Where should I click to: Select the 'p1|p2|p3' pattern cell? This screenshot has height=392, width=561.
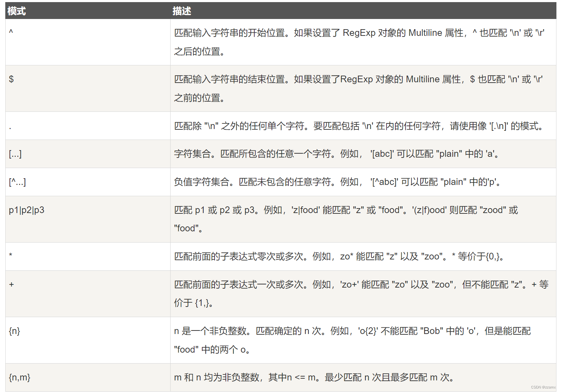88,219
